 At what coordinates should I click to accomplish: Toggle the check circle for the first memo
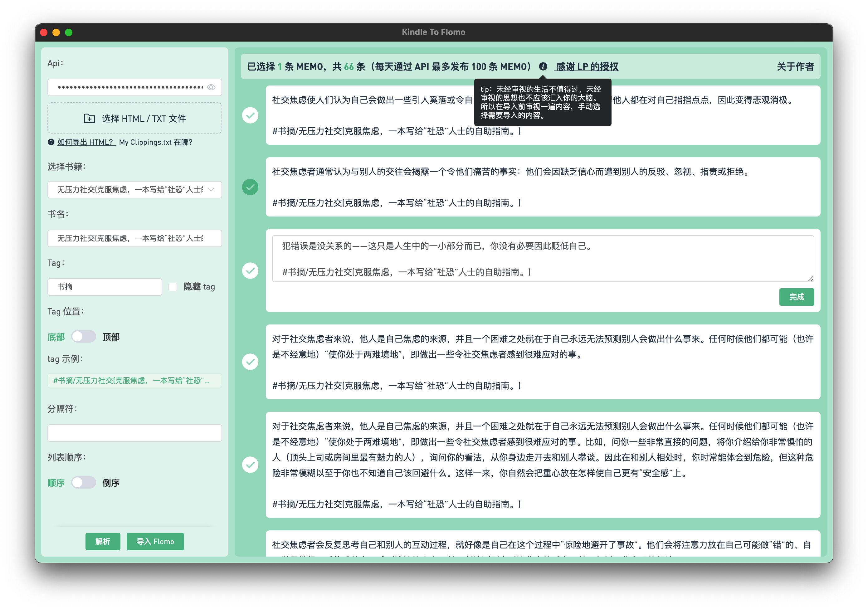pyautogui.click(x=250, y=115)
